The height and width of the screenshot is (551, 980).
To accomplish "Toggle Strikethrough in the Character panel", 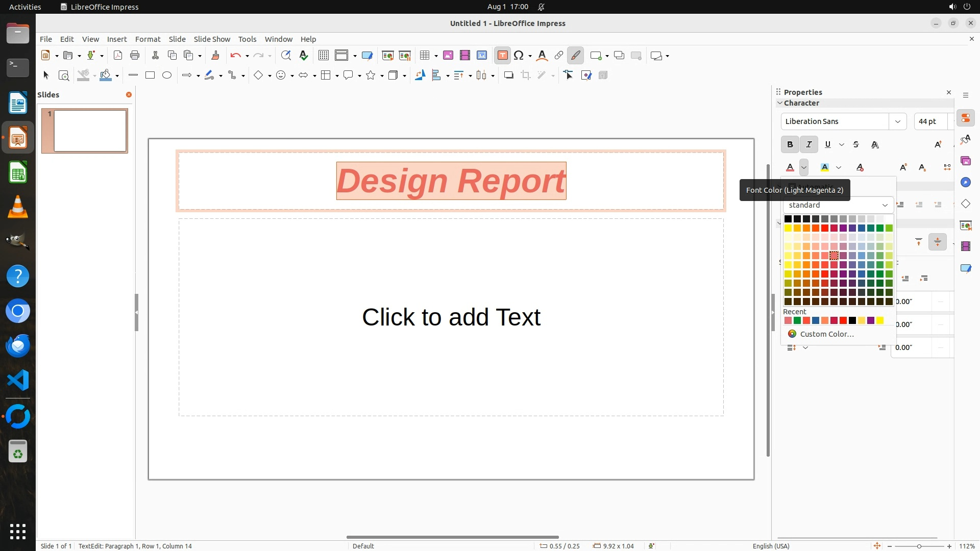I will point(856,145).
